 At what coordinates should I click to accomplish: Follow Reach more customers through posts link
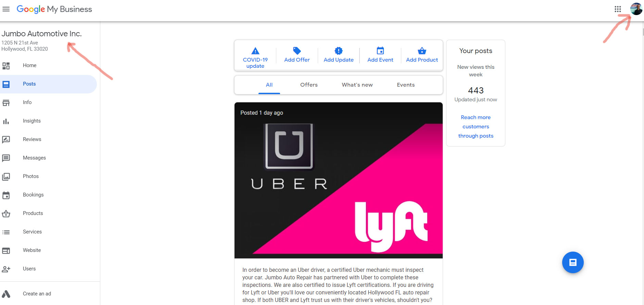pyautogui.click(x=476, y=127)
